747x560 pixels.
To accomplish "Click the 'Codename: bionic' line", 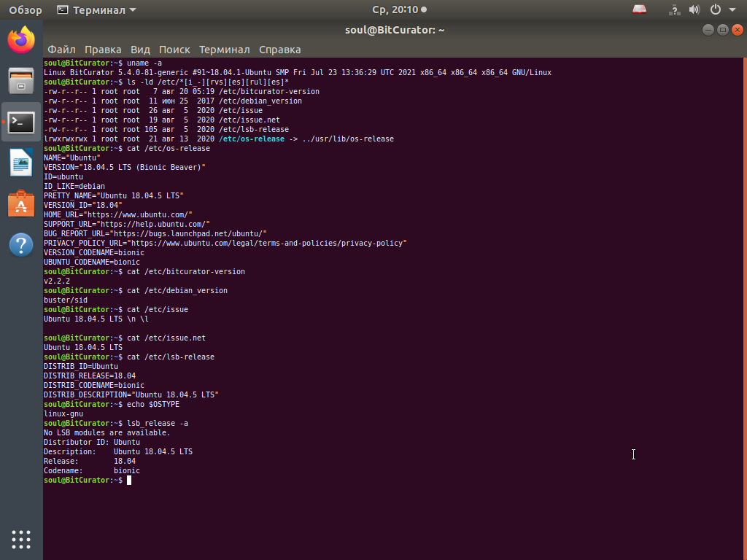I will 91,470.
